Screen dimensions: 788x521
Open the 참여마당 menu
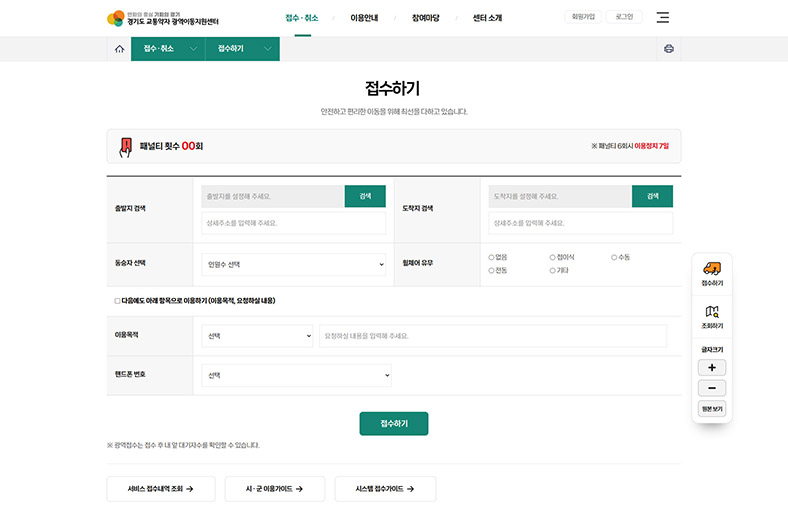[x=425, y=18]
